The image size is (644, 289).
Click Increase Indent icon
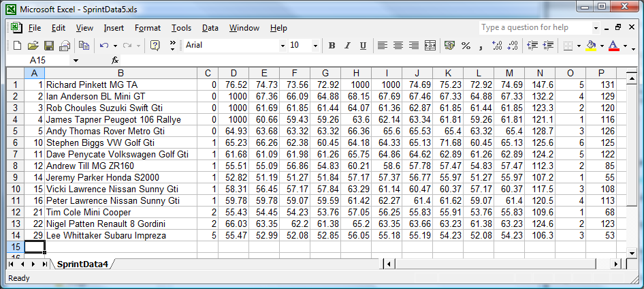coord(548,45)
